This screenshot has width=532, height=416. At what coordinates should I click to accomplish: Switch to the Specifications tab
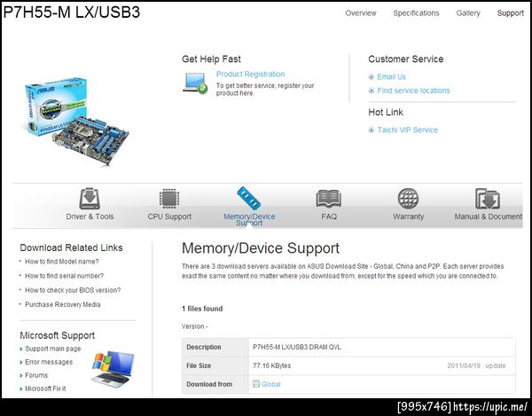pos(416,13)
